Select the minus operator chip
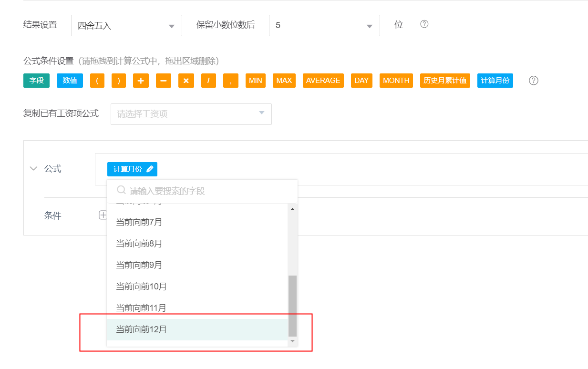 click(163, 81)
